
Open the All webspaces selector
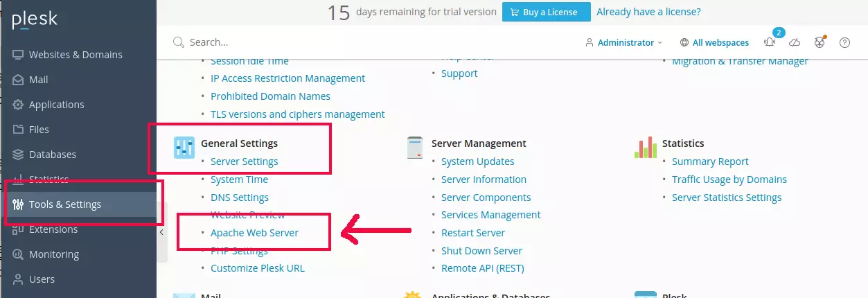[714, 42]
